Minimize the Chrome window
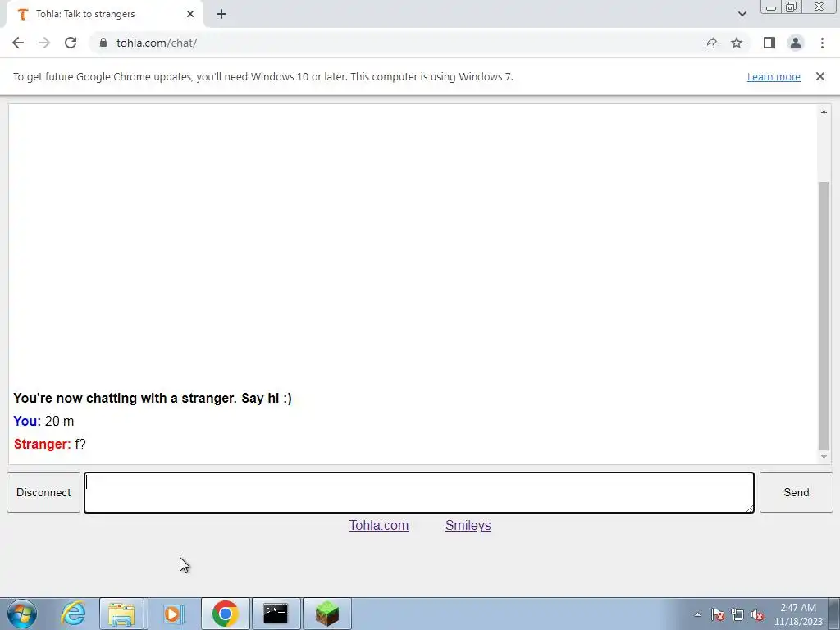The image size is (840, 630). [771, 7]
